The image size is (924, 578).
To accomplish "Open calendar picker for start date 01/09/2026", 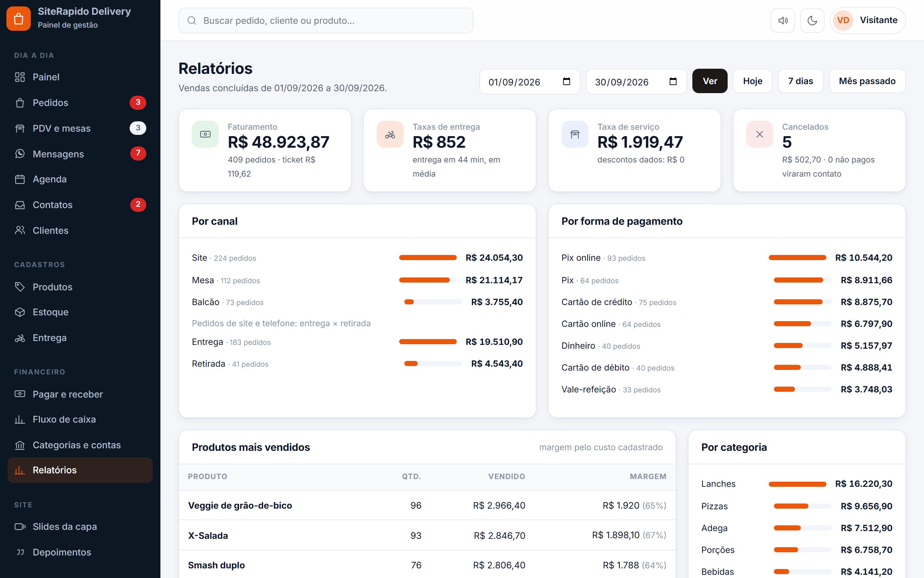I will [x=566, y=82].
